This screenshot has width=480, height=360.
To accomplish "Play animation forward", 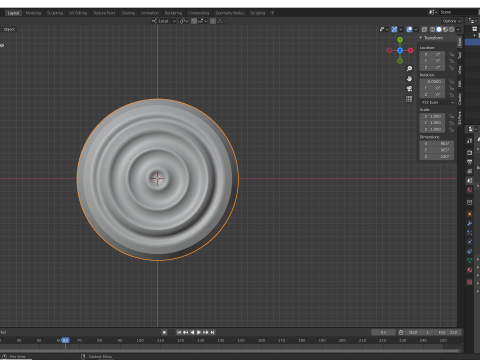I will click(199, 332).
